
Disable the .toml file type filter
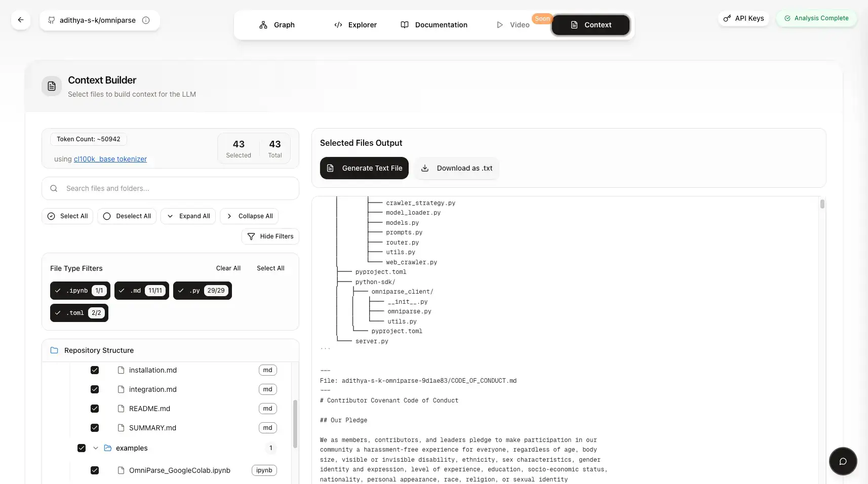point(78,312)
